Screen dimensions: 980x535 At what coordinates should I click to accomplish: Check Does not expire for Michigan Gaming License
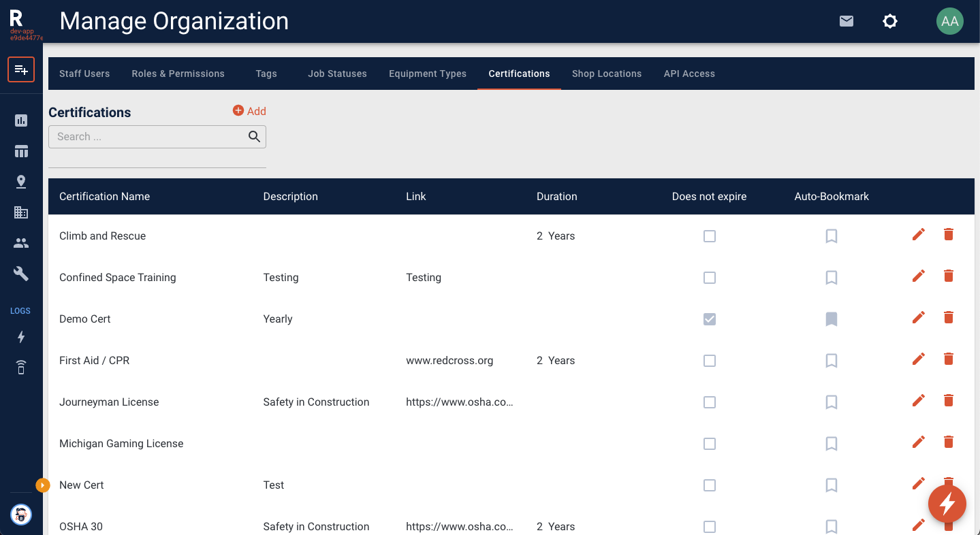pos(710,444)
